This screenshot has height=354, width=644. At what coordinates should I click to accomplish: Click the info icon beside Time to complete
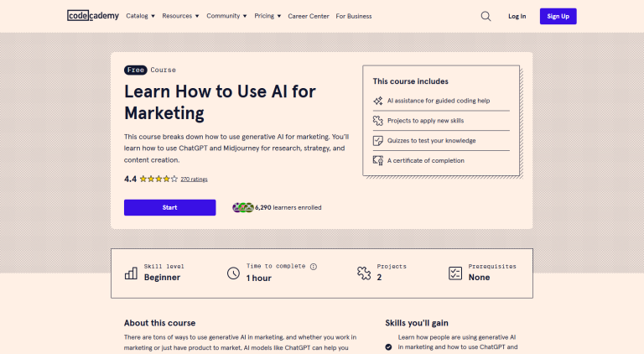314,267
